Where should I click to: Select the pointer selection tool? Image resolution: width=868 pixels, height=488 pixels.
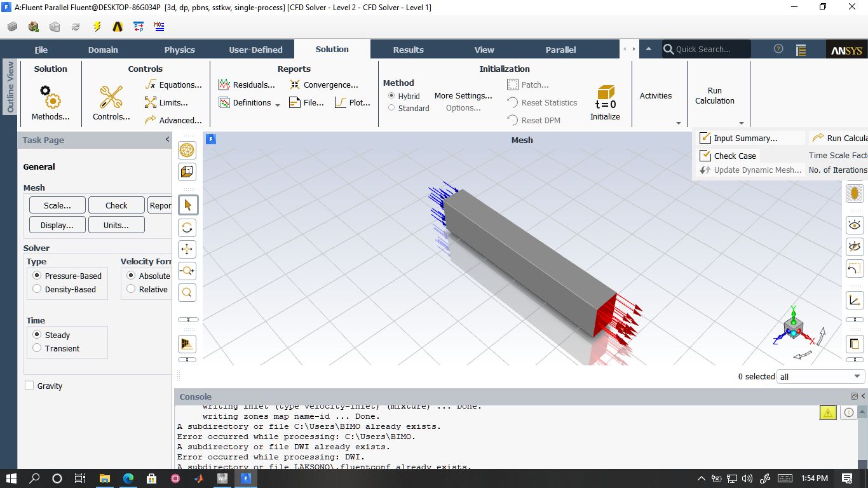[187, 205]
